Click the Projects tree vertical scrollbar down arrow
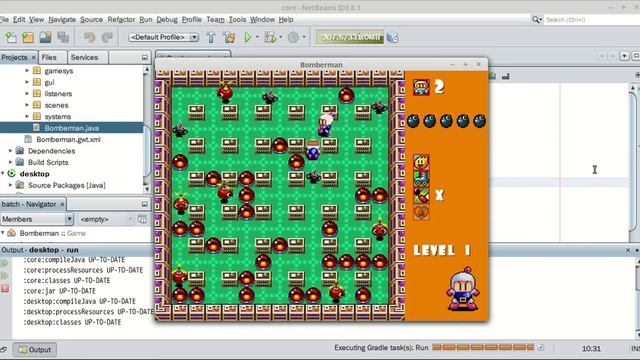This screenshot has width=640, height=360. (x=147, y=189)
